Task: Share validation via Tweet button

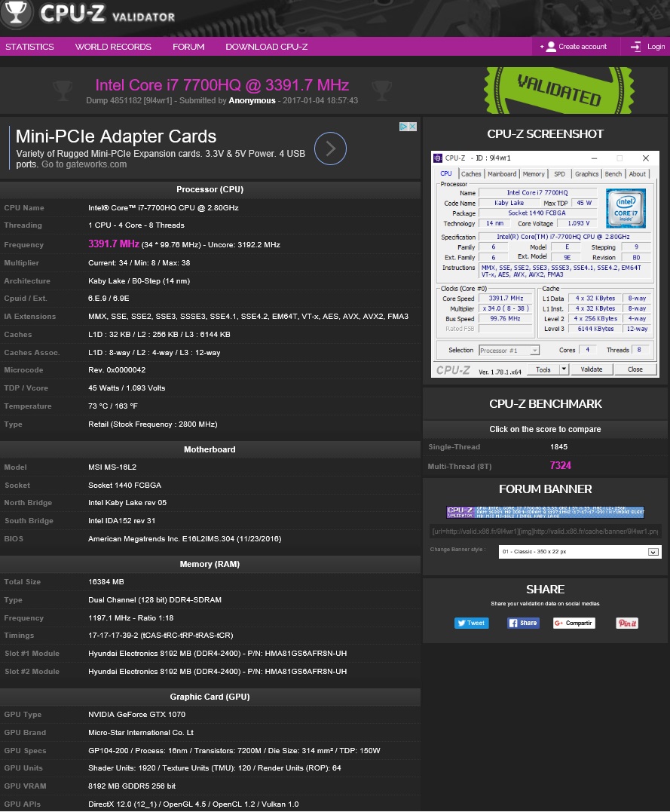Action: tap(471, 623)
